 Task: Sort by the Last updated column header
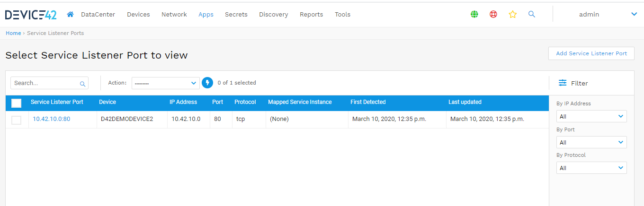(x=465, y=102)
